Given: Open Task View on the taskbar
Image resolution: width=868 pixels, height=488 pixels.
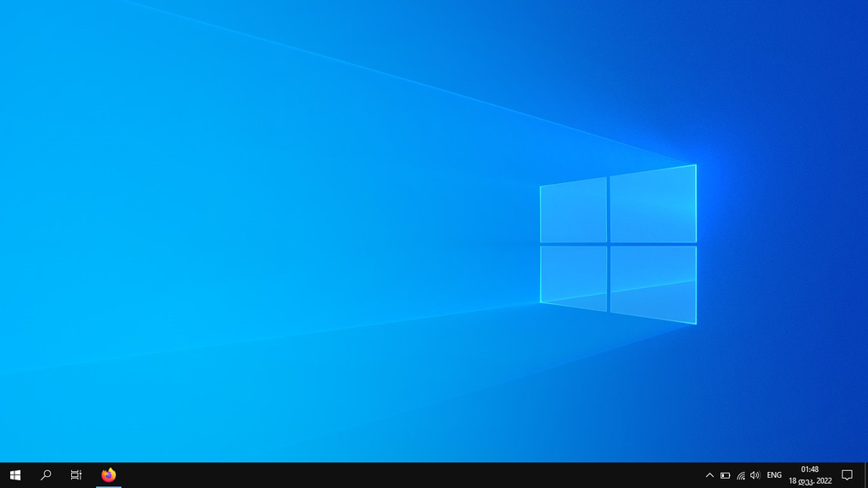Looking at the screenshot, I should (x=75, y=475).
